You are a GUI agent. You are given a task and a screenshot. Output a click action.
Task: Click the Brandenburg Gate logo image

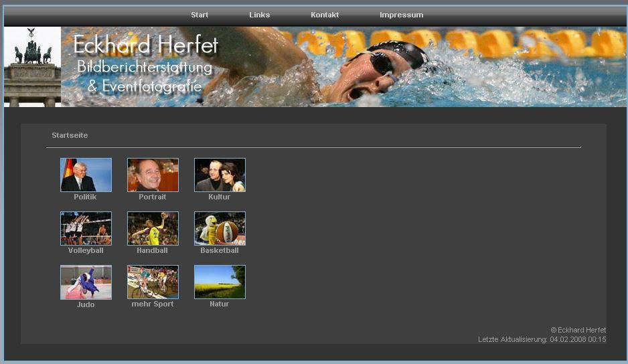pos(32,67)
